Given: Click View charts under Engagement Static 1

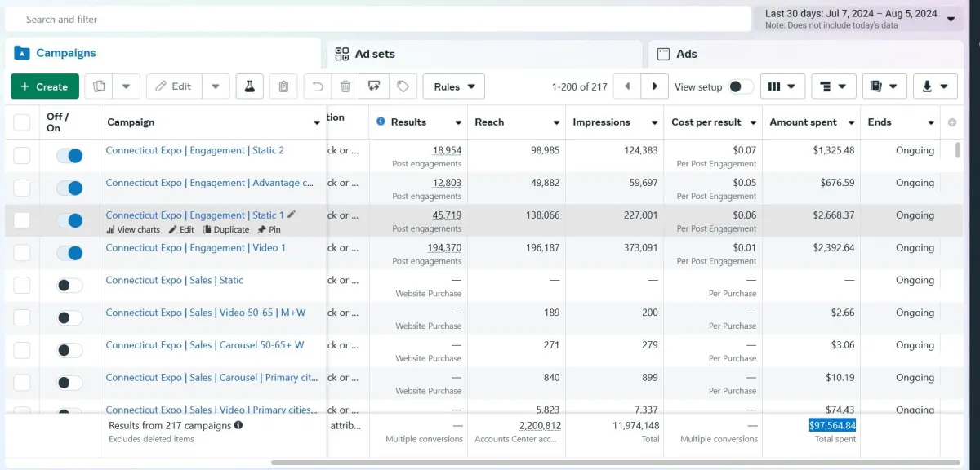Looking at the screenshot, I should pyautogui.click(x=133, y=229).
